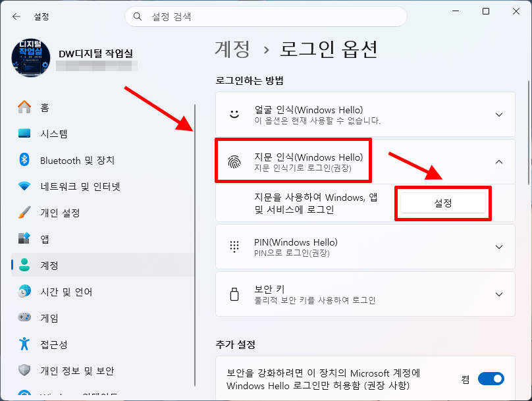
Task: Click the 추가 설정 heading
Action: coord(236,344)
